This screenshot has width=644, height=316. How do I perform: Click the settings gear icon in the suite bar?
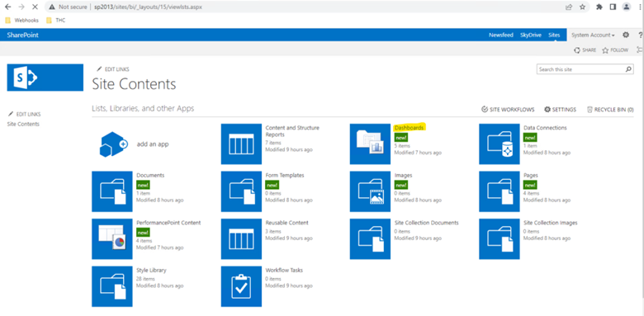(626, 35)
